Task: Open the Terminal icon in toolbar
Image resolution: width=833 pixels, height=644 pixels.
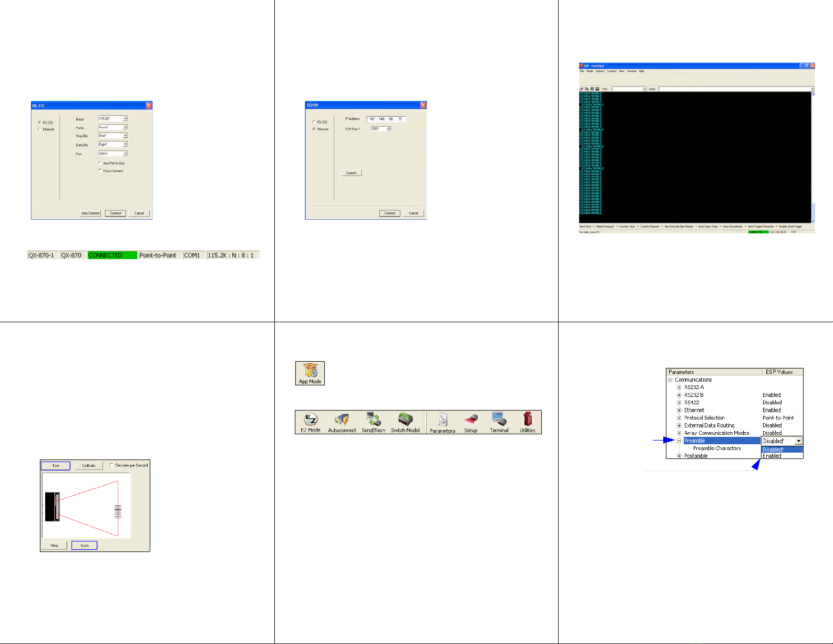Action: point(499,422)
